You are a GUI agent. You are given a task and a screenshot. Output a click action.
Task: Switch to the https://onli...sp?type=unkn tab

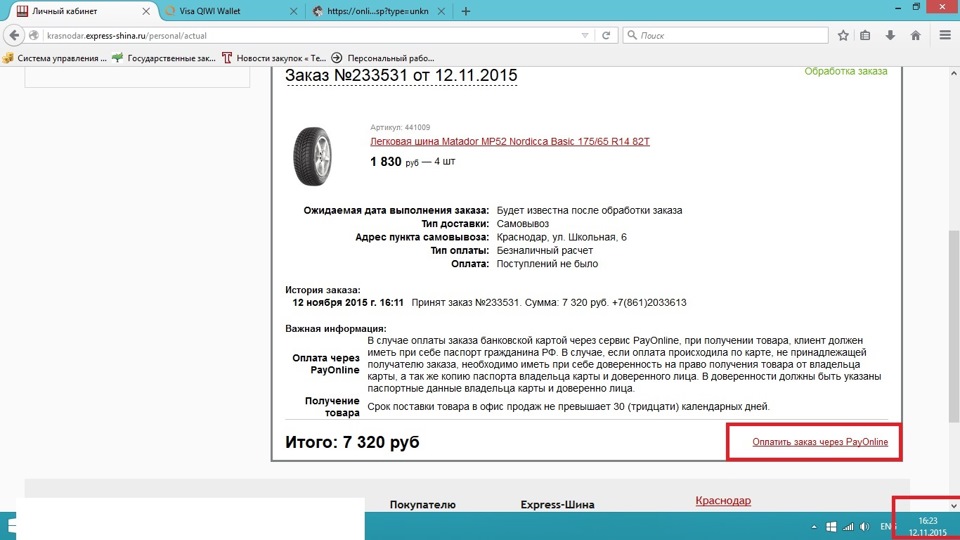coord(378,11)
